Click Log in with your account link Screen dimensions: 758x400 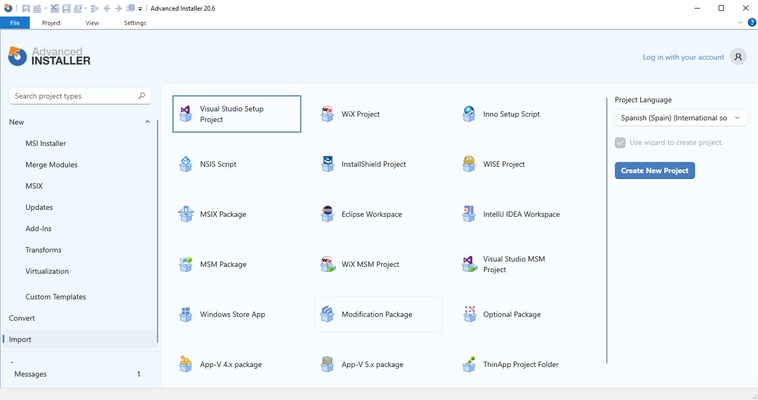pos(683,57)
